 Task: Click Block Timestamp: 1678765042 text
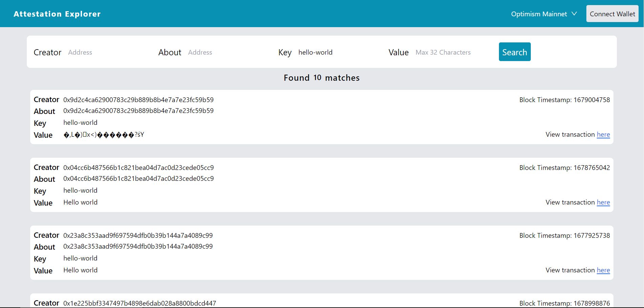tap(565, 168)
